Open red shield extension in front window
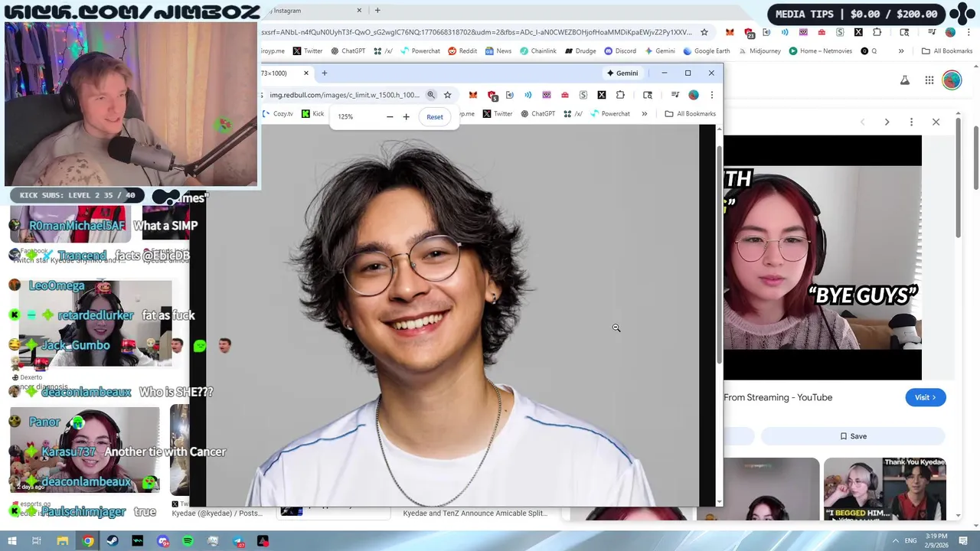Viewport: 980px width, 551px height. click(x=492, y=95)
